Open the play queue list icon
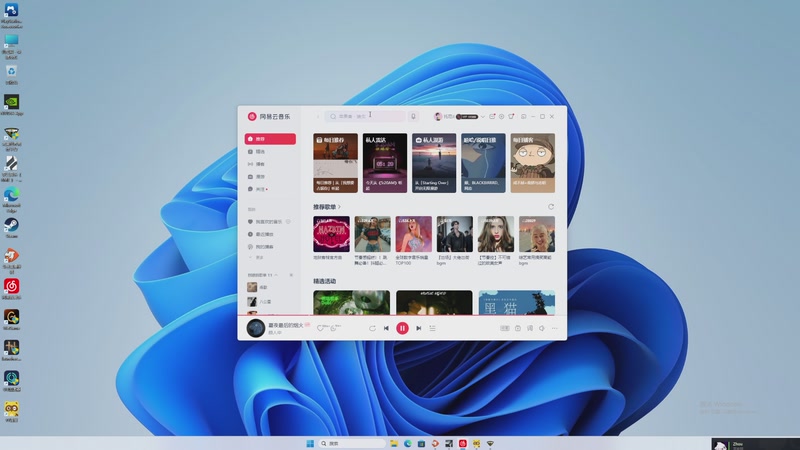800x450 pixels. click(433, 328)
